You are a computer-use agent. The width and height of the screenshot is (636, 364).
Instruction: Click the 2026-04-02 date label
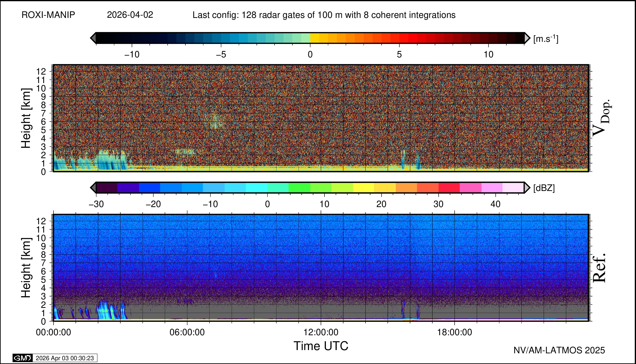tap(130, 15)
